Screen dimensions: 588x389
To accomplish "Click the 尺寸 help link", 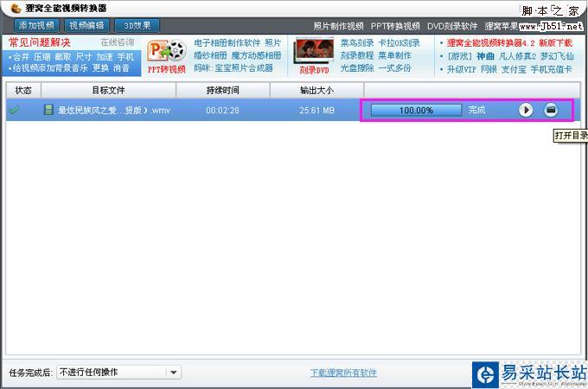I will pos(84,57).
